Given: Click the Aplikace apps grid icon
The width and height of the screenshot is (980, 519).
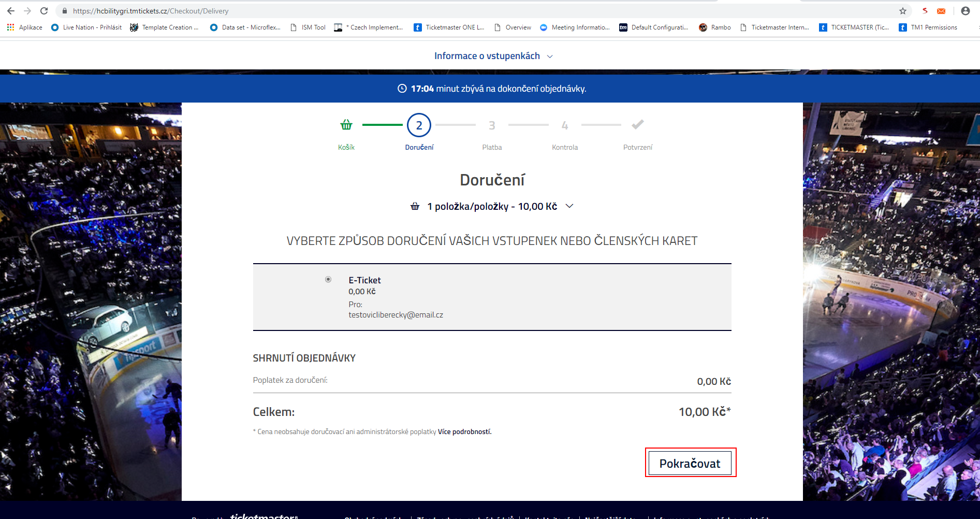Looking at the screenshot, I should (x=11, y=27).
